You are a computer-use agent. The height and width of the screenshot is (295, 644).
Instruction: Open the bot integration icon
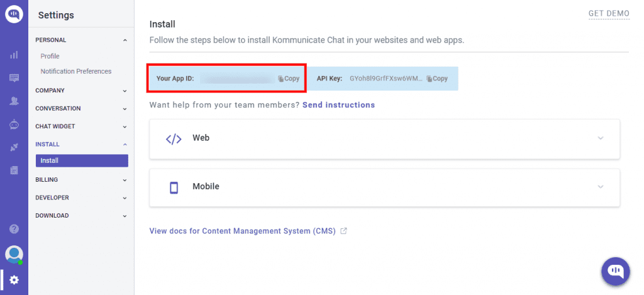click(14, 125)
